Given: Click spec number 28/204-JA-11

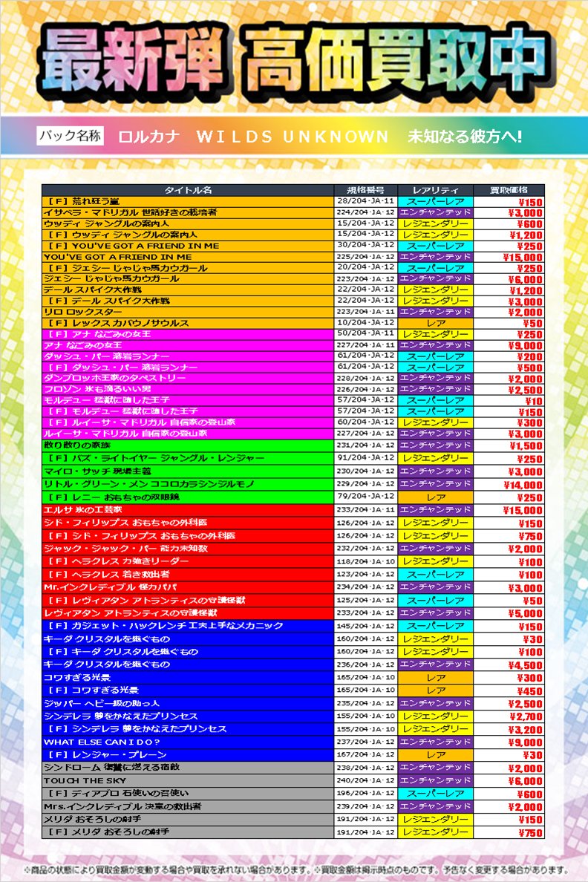Looking at the screenshot, I should coord(366,201).
